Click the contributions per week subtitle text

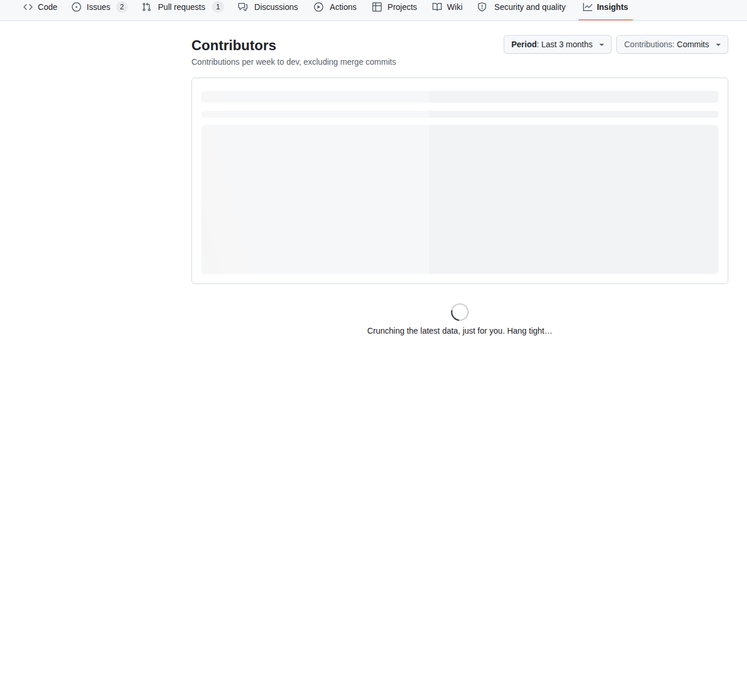click(x=294, y=62)
